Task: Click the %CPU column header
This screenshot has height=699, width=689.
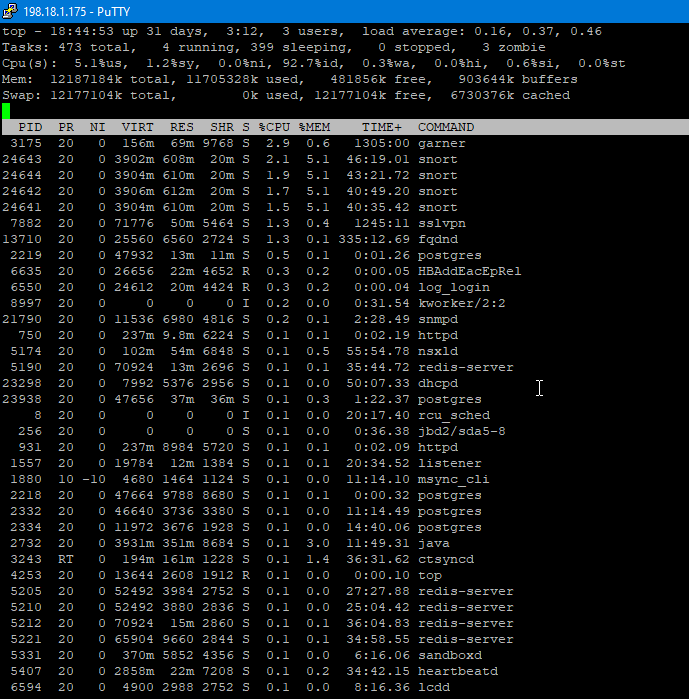Action: tap(274, 127)
